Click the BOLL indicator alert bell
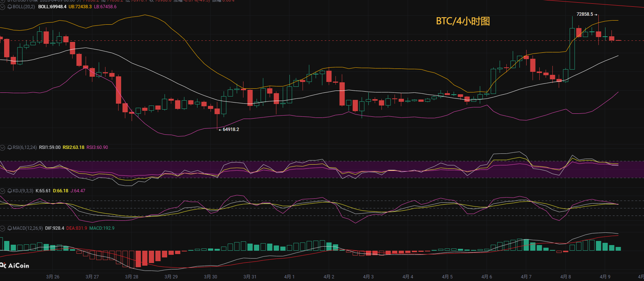Image resolution: width=644 pixels, height=281 pixels. coord(10,7)
